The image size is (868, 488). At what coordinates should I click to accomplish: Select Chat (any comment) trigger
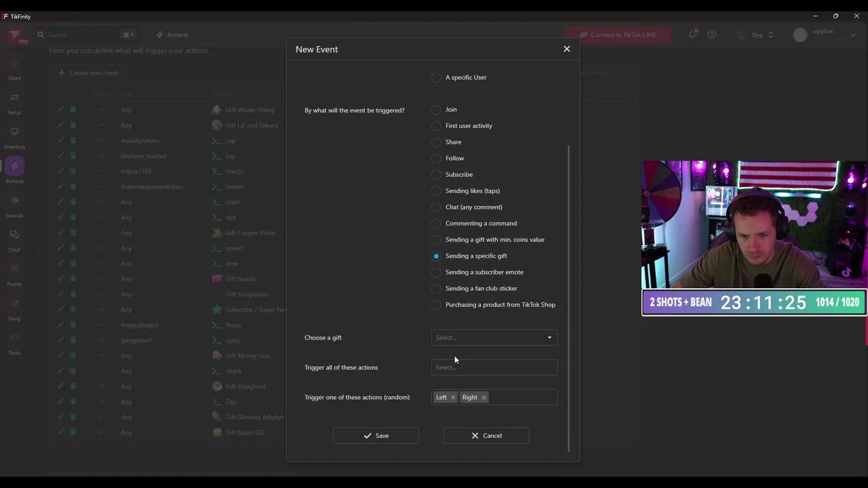coord(436,207)
